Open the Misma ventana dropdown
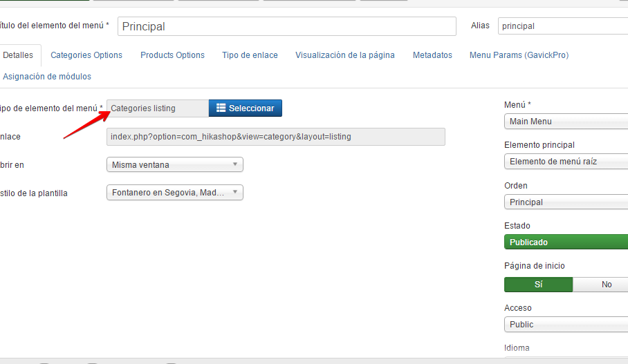The height and width of the screenshot is (364, 628). pyautogui.click(x=174, y=165)
